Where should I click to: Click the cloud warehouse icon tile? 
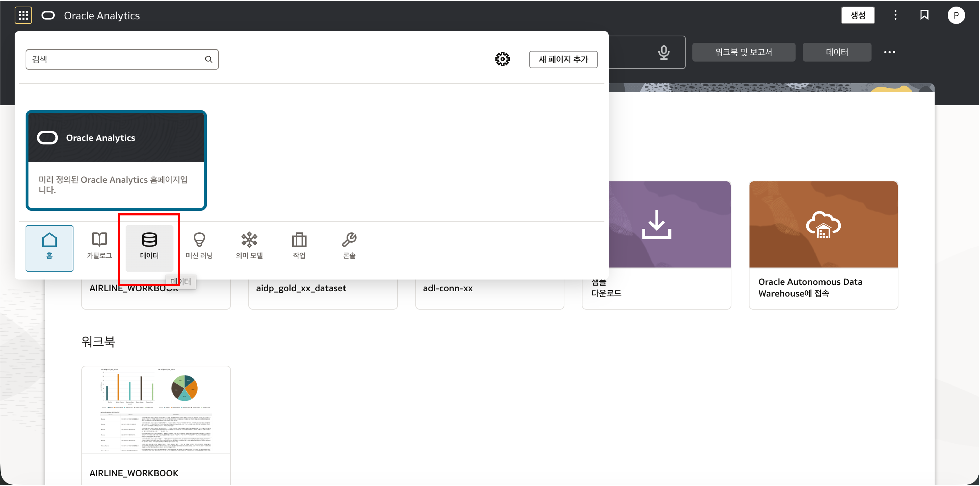823,225
